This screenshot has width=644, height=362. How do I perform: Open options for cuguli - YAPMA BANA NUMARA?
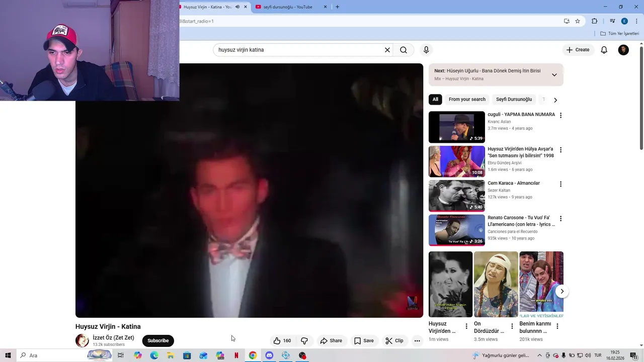560,115
